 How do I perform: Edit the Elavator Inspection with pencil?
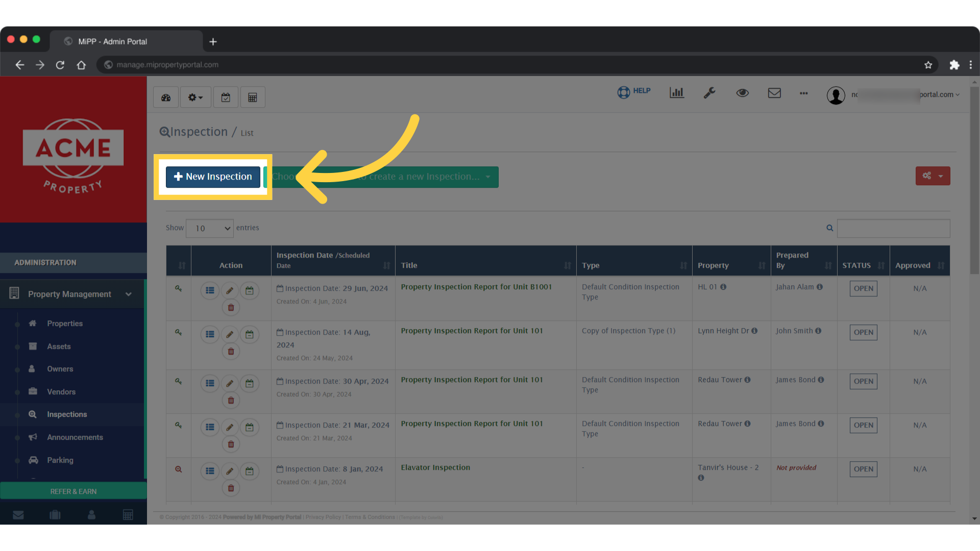[230, 471]
